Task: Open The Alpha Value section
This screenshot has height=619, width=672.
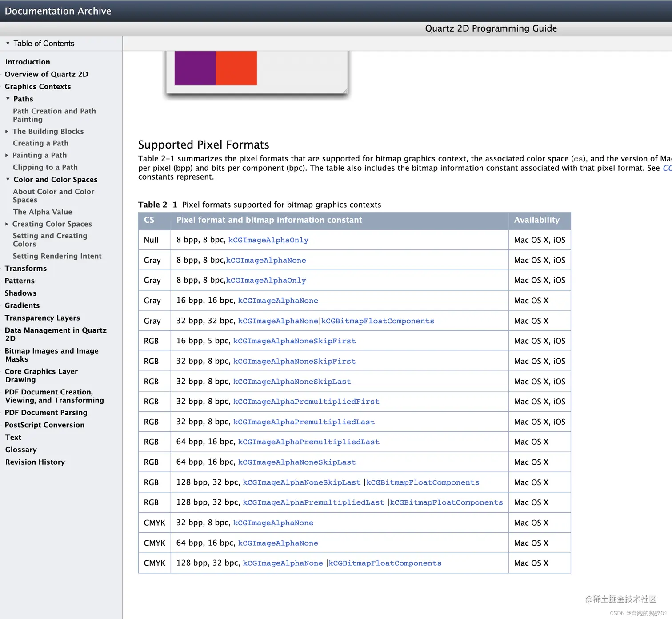Action: tap(42, 212)
